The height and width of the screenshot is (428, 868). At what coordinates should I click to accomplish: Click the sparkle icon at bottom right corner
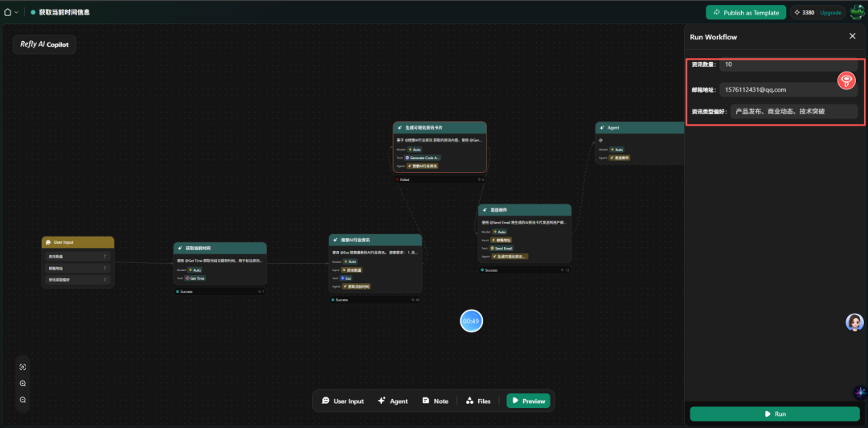click(860, 393)
